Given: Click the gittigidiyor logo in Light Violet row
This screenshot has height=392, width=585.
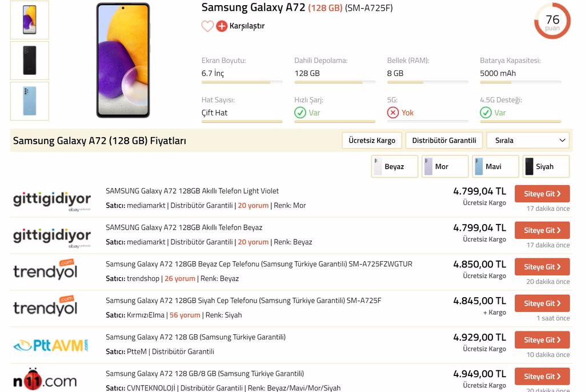Looking at the screenshot, I should (52, 201).
